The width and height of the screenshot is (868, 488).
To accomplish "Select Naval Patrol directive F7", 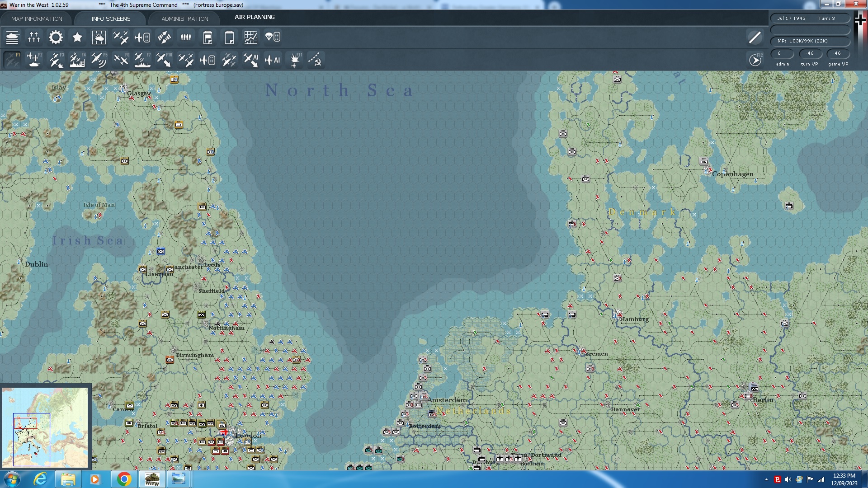I will point(142,60).
